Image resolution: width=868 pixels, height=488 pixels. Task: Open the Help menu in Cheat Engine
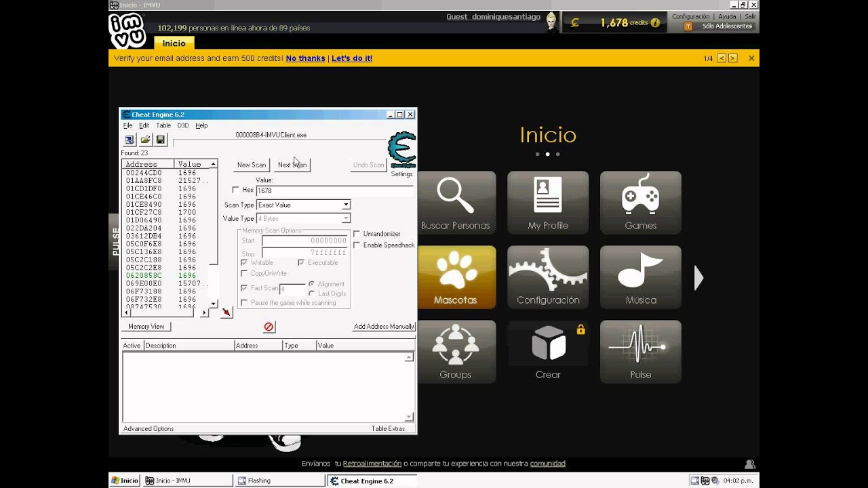tap(201, 125)
